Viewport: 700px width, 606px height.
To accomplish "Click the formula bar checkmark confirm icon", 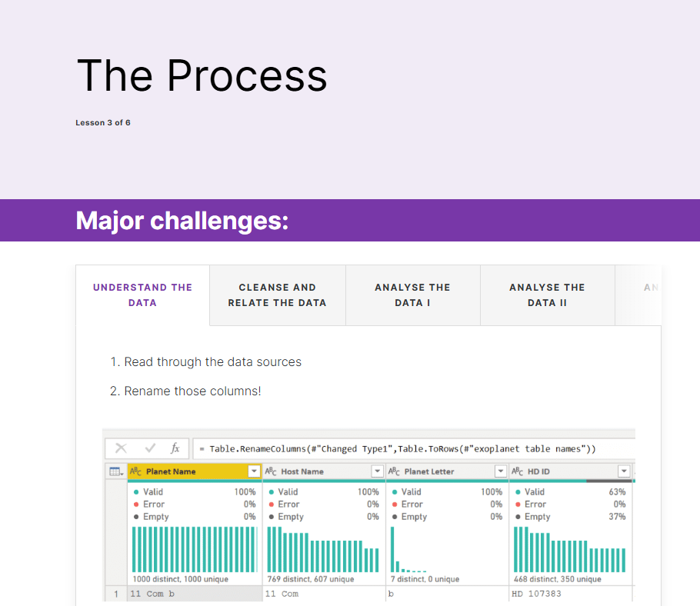I will click(x=151, y=448).
